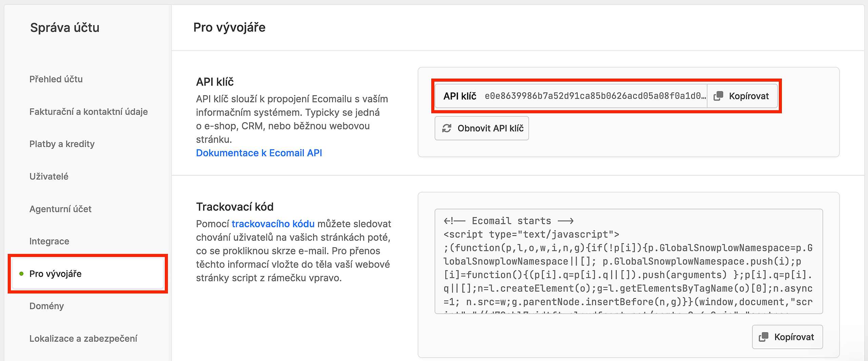Screen dimensions: 868x361
Task: Click the API key value field
Action: point(595,96)
